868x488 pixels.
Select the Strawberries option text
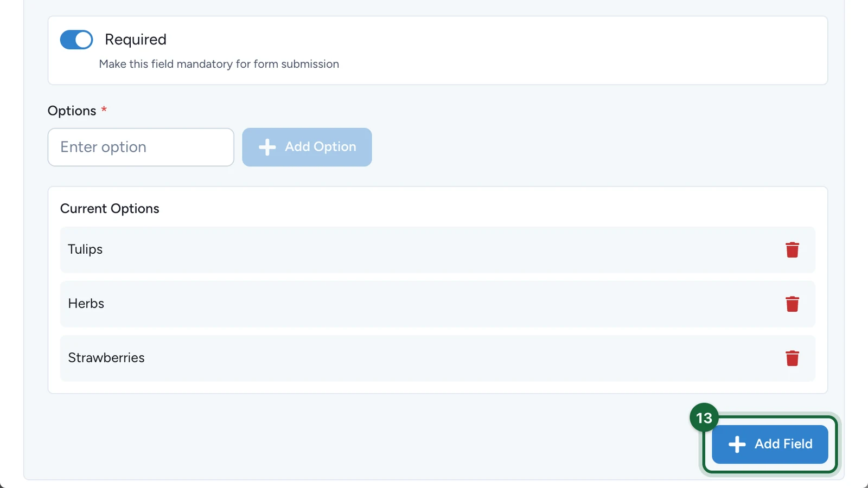106,358
